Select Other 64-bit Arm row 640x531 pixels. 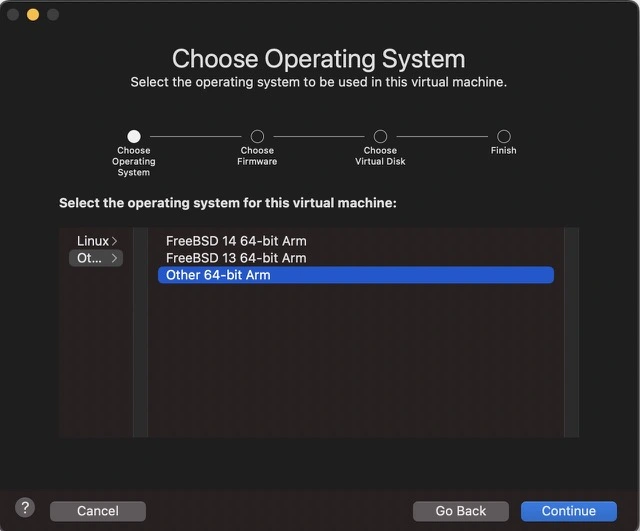point(356,275)
